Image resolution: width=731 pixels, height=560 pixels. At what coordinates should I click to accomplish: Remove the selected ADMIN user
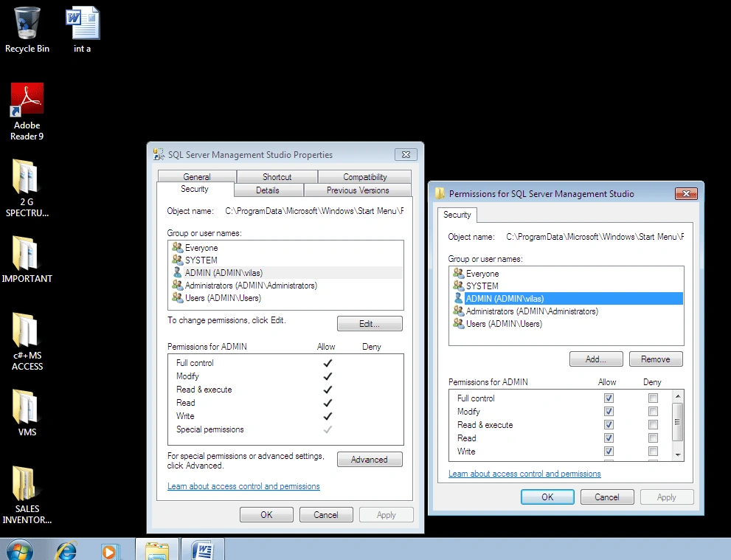(656, 359)
